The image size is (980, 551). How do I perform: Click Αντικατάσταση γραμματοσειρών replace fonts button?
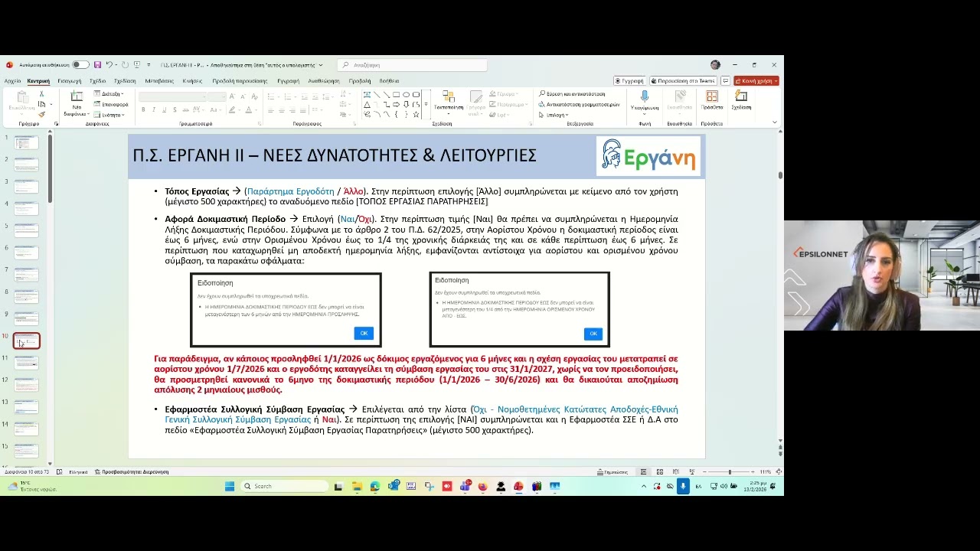[579, 104]
